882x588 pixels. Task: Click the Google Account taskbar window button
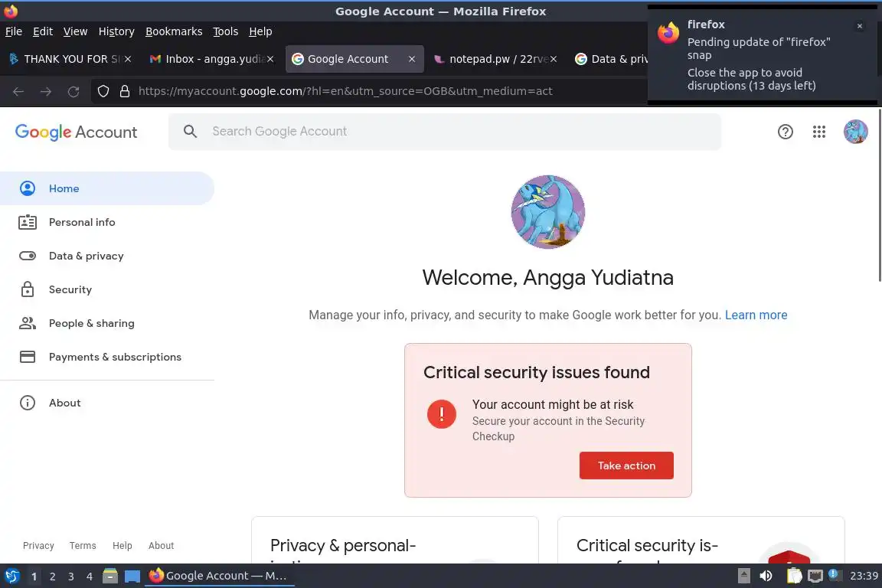220,577
